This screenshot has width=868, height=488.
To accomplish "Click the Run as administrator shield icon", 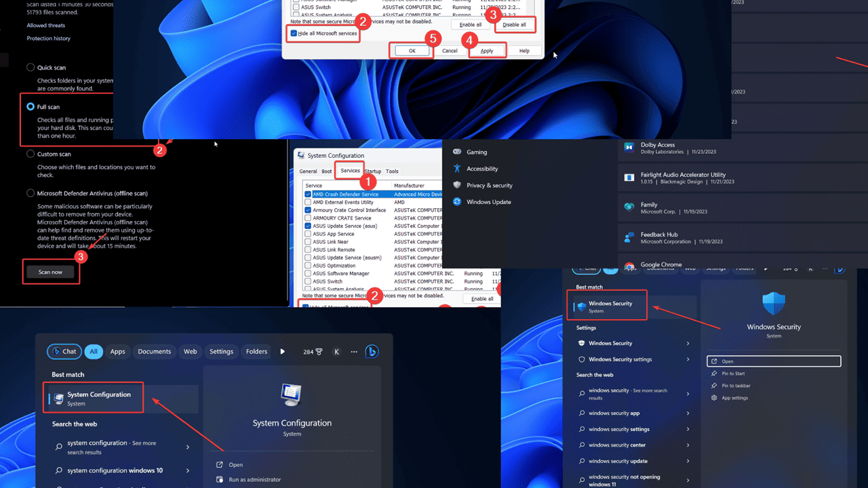I will pyautogui.click(x=220, y=480).
